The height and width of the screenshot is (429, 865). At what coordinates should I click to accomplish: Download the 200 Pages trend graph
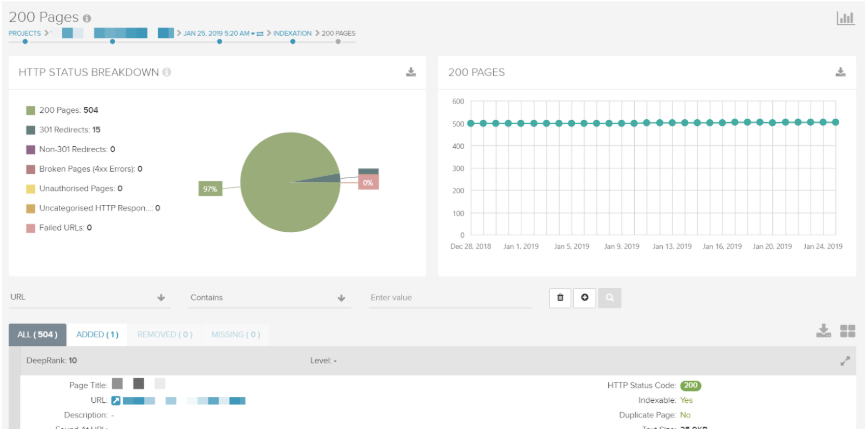click(840, 72)
